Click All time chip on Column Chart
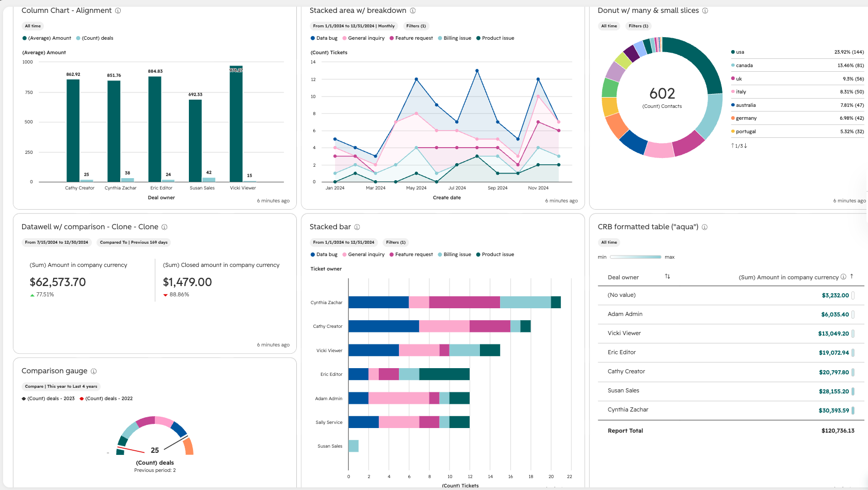This screenshot has height=490, width=868. pos(33,26)
